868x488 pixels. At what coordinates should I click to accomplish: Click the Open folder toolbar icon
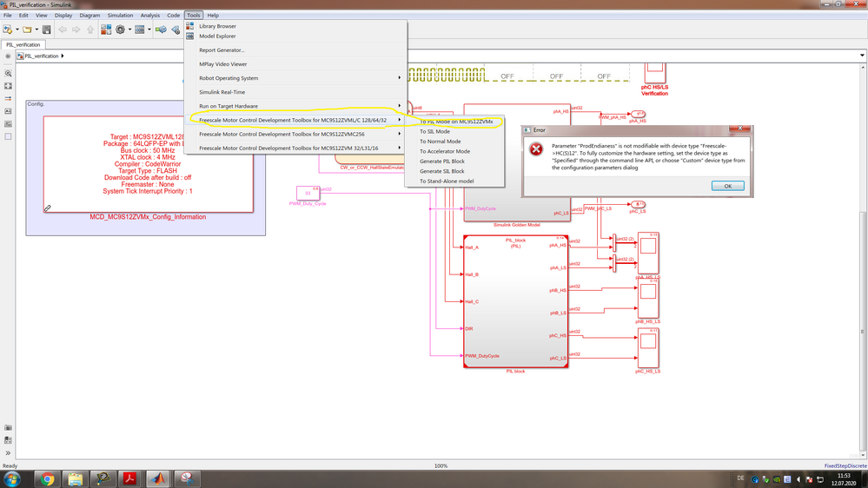[x=27, y=30]
